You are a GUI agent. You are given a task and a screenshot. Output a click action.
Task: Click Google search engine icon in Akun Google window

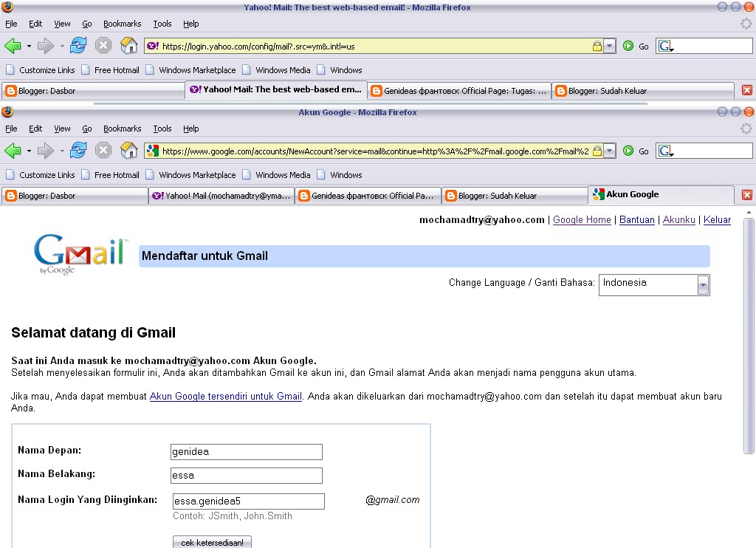click(x=666, y=151)
